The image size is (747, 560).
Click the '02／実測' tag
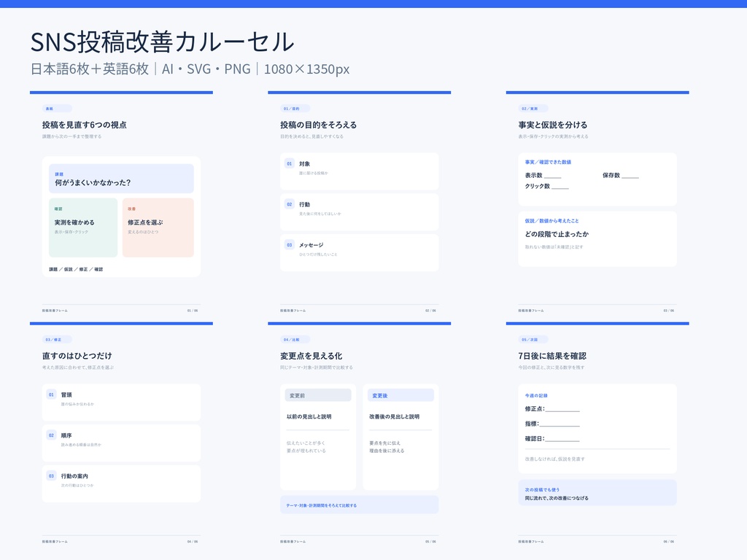tap(533, 109)
